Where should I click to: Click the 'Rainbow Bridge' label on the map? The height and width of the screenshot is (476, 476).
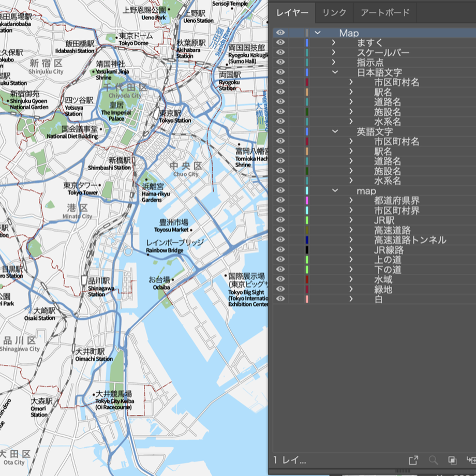pos(165,250)
